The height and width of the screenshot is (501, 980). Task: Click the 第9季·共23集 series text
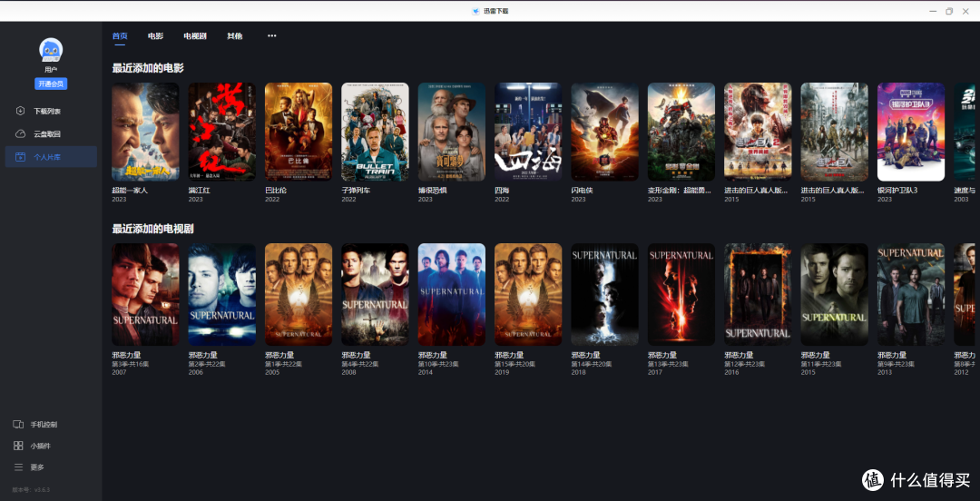pyautogui.click(x=897, y=364)
